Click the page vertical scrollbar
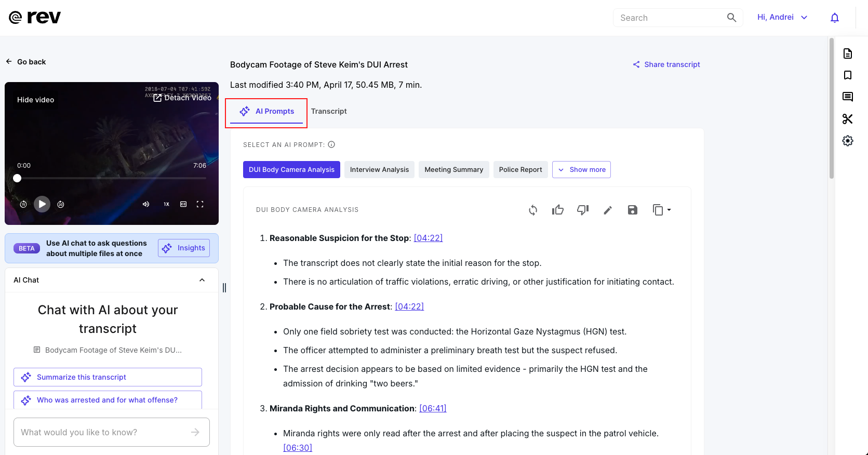Viewport: 868px width, 455px height. tap(832, 108)
